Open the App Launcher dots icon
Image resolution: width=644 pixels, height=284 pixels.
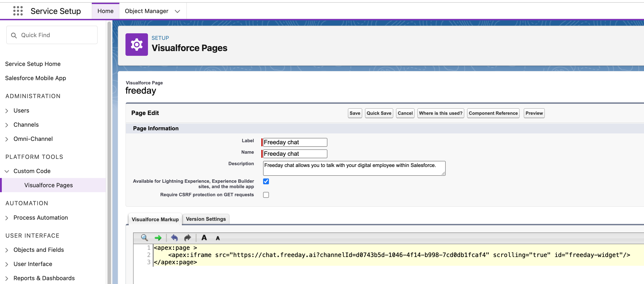pyautogui.click(x=18, y=11)
